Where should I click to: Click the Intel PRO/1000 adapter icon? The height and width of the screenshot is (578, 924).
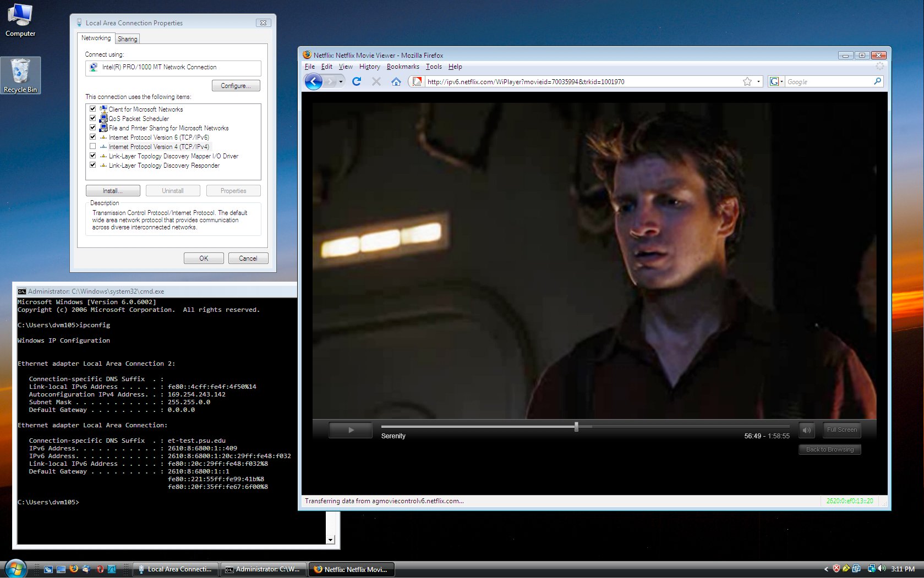[x=94, y=67]
